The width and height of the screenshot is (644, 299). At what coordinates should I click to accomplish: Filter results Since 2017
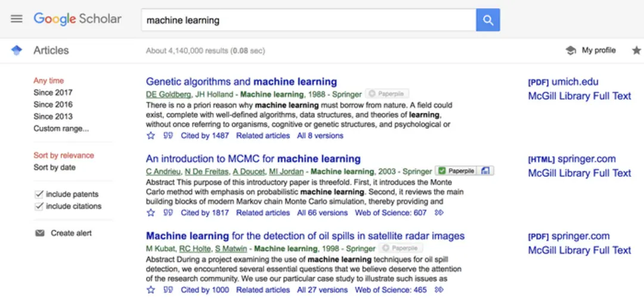tap(53, 93)
